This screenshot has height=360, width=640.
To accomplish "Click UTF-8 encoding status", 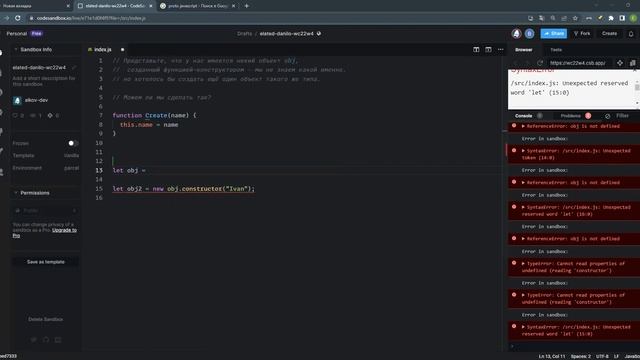I will click(602, 356).
